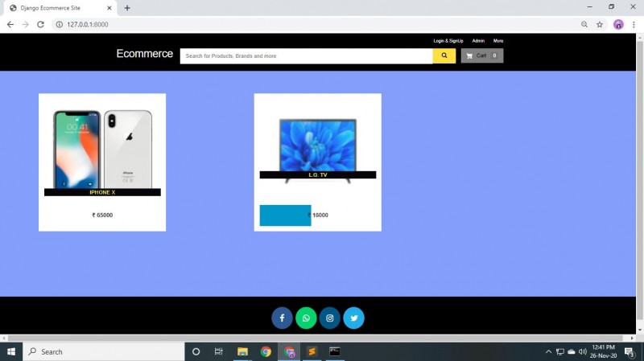Click the L.G. TV title bar
This screenshot has height=361, width=644.
tap(318, 174)
